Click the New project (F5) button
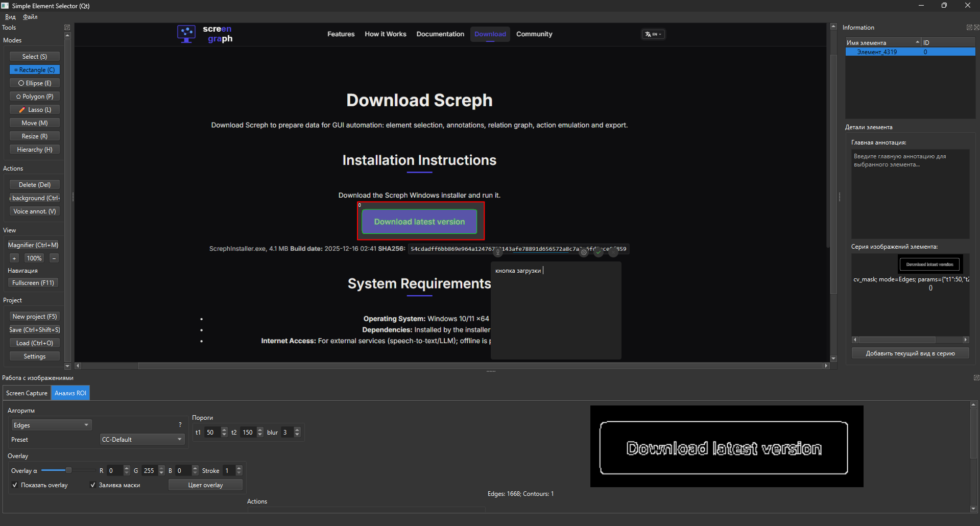The height and width of the screenshot is (526, 980). pyautogui.click(x=34, y=316)
